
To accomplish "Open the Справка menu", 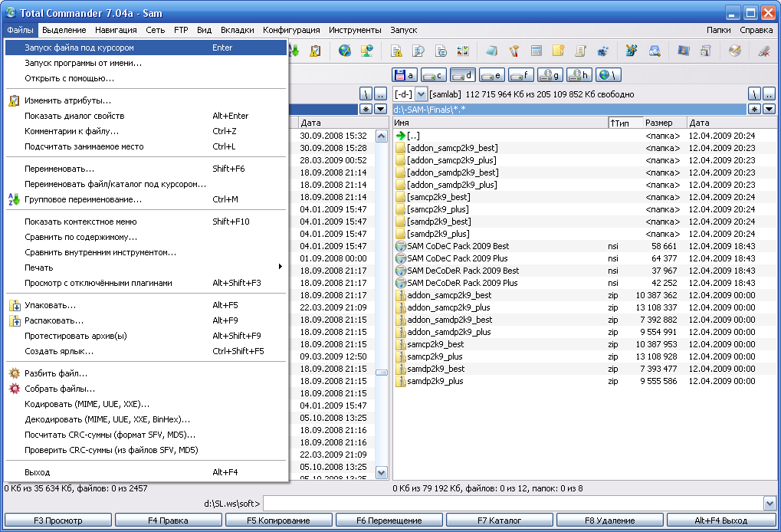I will click(x=756, y=30).
